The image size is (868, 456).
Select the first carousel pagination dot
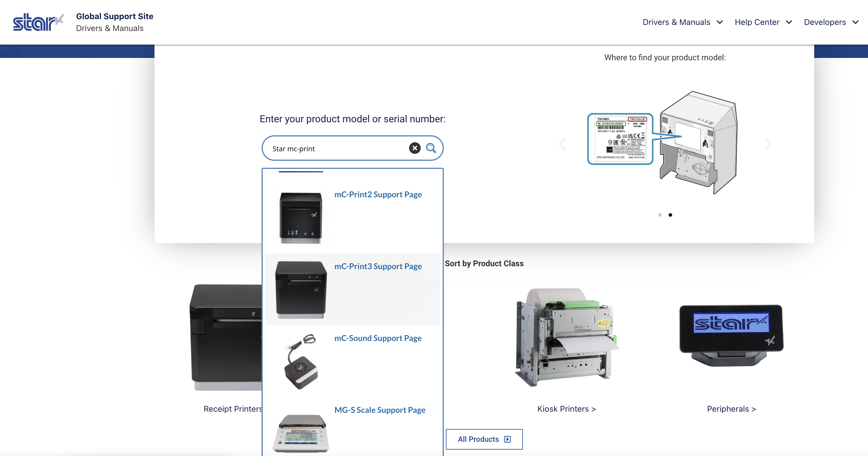coord(659,215)
